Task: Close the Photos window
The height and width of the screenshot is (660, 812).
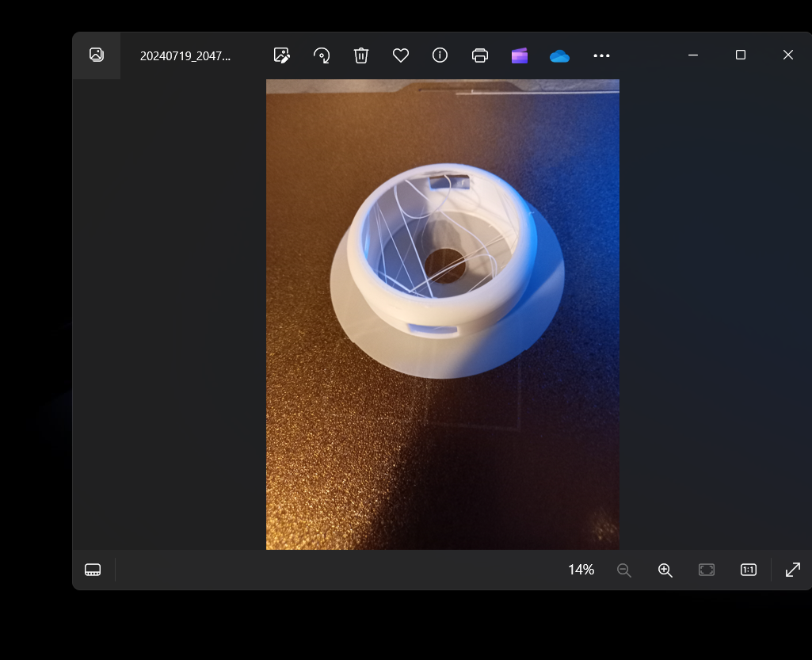Action: pyautogui.click(x=788, y=55)
